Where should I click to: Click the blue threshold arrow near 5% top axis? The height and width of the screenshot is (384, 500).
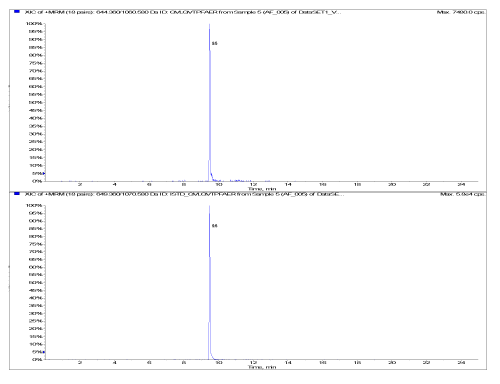tap(44, 173)
